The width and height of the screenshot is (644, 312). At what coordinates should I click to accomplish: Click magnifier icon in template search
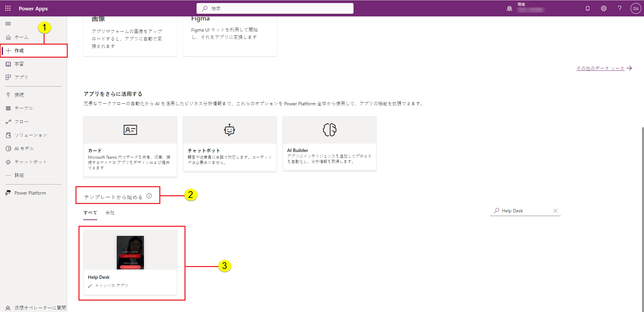(496, 211)
